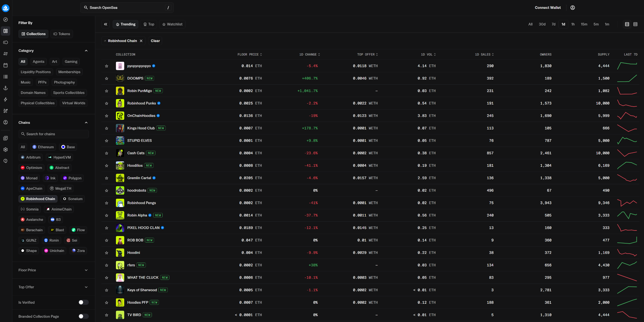This screenshot has height=322, width=644.
Task: Sort by the Floor Price column
Action: click(250, 55)
